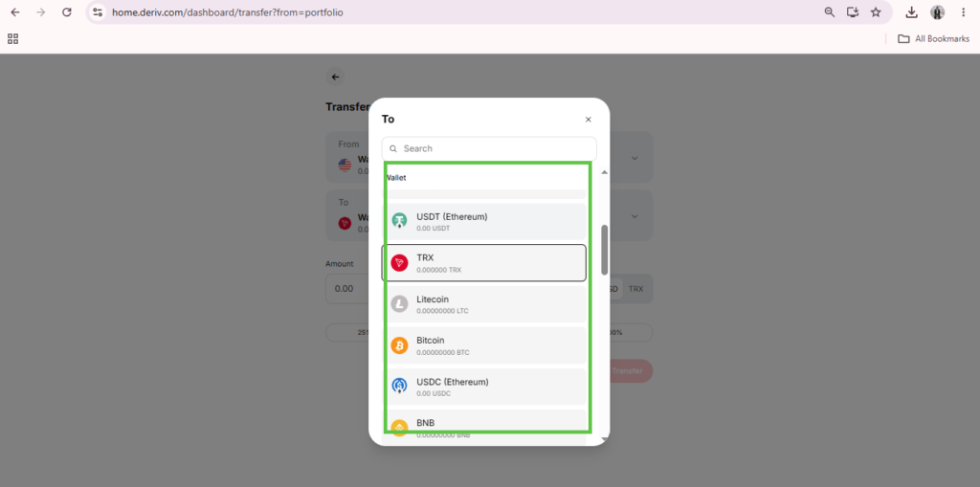Click scrollbar up arrow in To dialog
This screenshot has width=980, height=487.
coord(605,172)
